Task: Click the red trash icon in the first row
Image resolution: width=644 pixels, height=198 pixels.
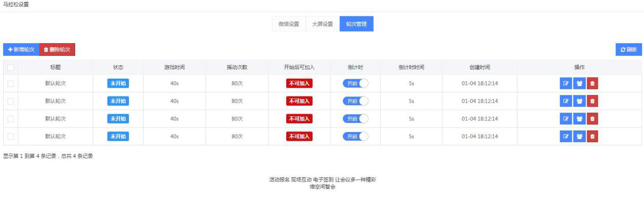Action: [x=592, y=83]
